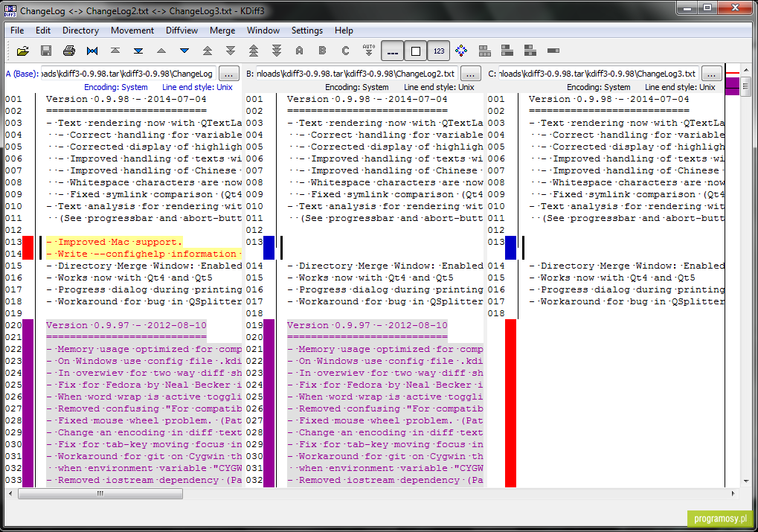Click "Works now with Qt4 and Qt5" in pane C
The image size is (758, 532).
(612, 278)
